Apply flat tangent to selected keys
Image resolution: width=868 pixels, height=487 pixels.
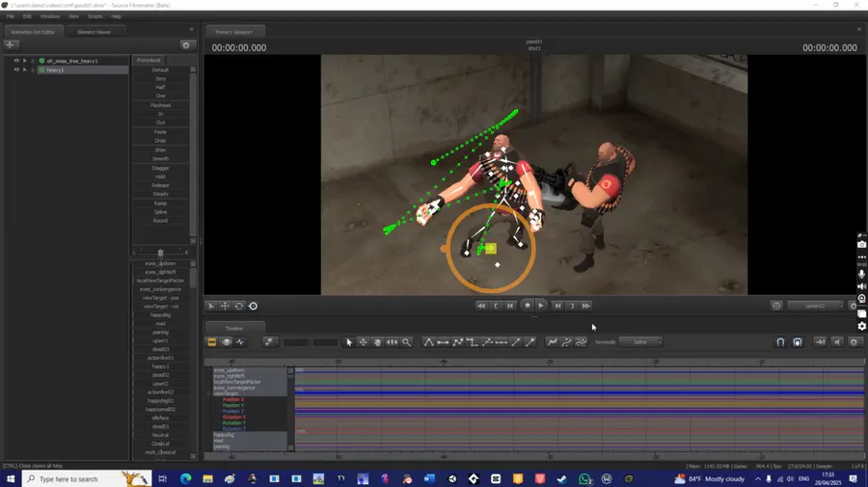[x=443, y=342]
